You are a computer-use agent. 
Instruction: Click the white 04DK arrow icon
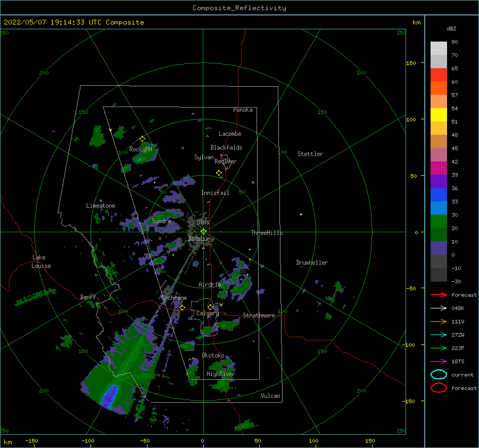tap(439, 308)
